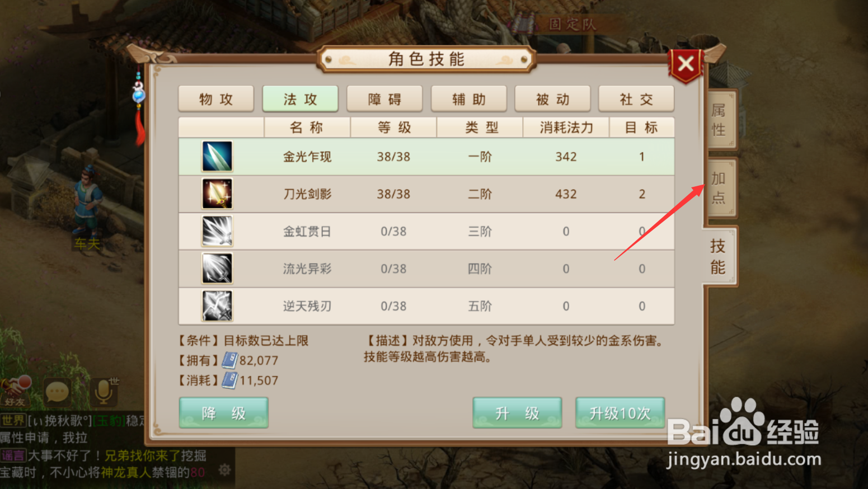Switch to the 被动 tab

click(552, 99)
